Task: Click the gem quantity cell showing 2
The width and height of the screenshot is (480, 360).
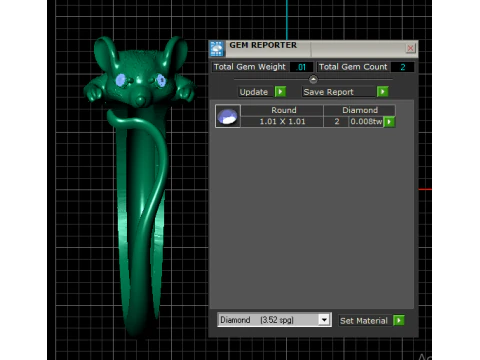Action: 337,121
